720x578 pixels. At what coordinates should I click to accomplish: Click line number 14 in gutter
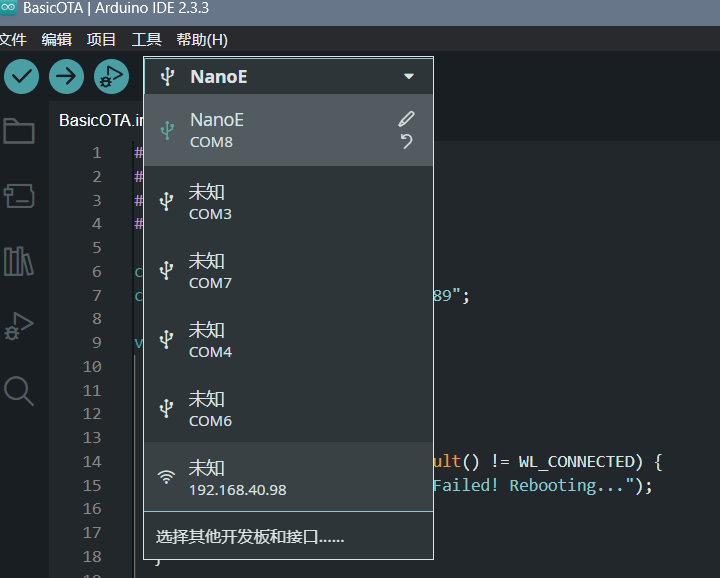(92, 461)
